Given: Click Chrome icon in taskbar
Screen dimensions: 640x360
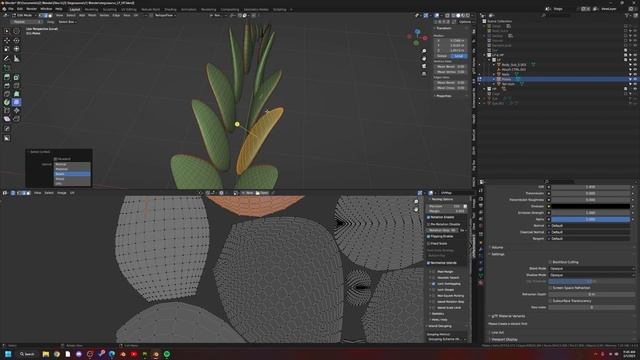Looking at the screenshot, I should (57, 354).
